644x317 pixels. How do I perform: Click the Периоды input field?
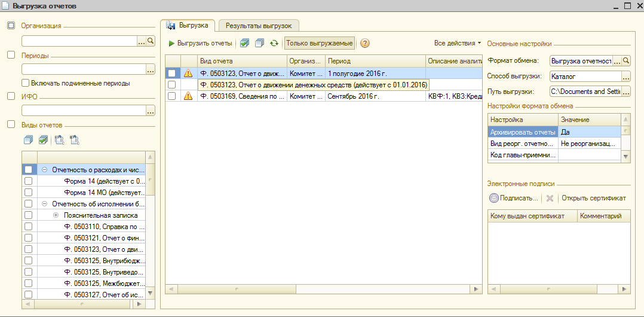[84, 69]
